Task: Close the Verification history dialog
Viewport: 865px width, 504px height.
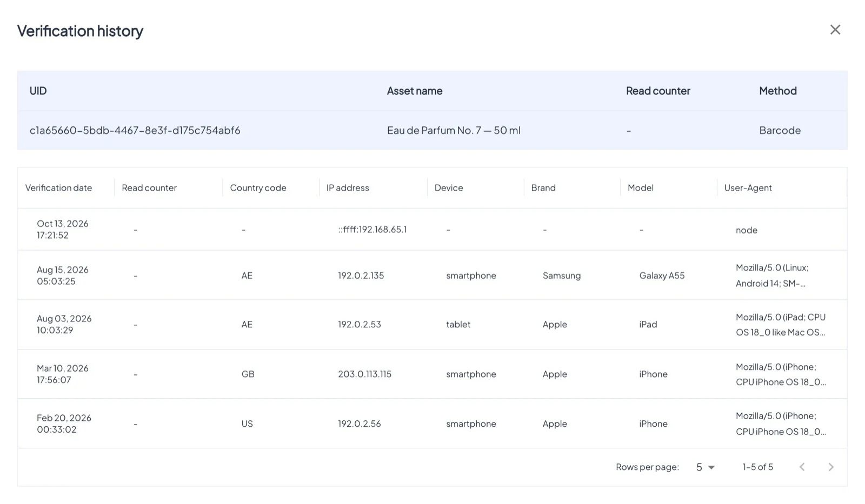Action: click(835, 30)
